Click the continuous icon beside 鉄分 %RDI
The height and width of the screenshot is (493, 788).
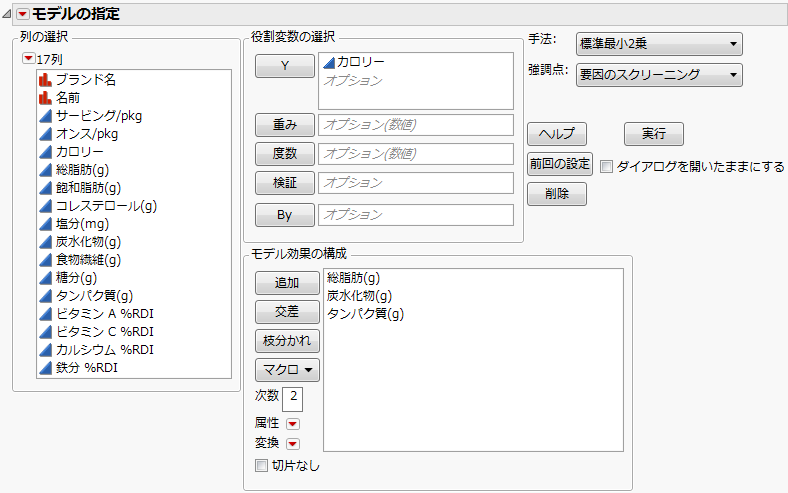[x=45, y=367]
